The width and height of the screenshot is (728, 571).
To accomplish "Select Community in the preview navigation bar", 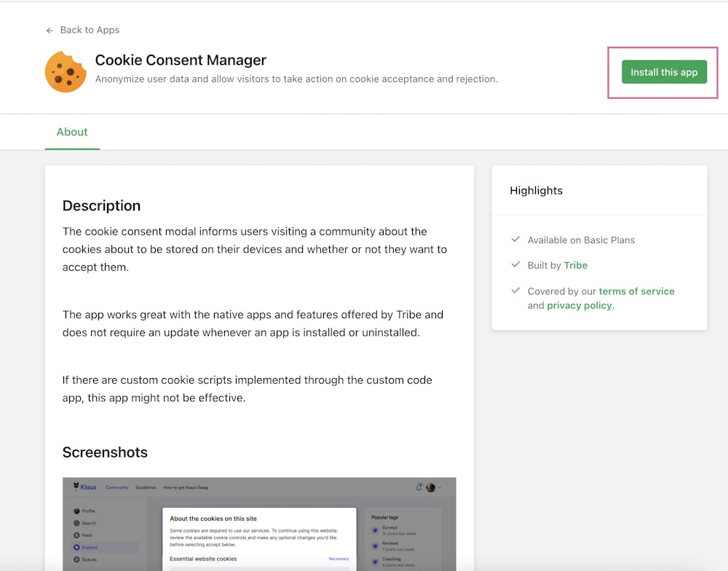I will click(117, 487).
